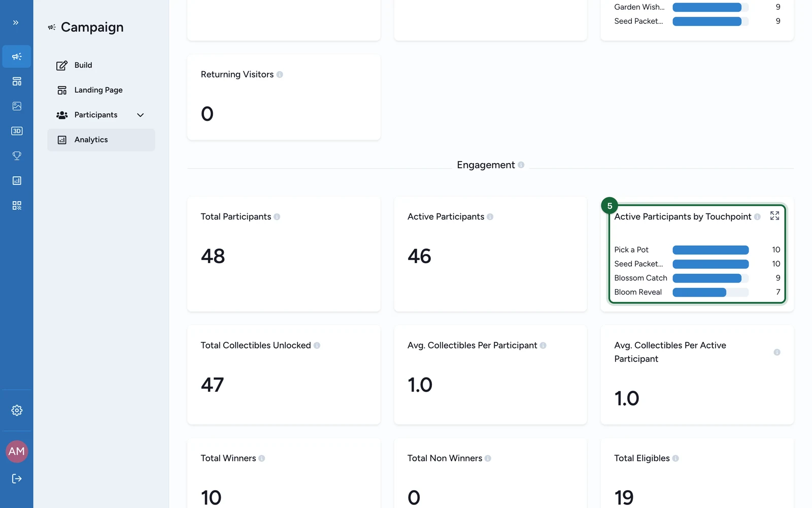
Task: Open the chart reports rail icon
Action: [x=17, y=181]
